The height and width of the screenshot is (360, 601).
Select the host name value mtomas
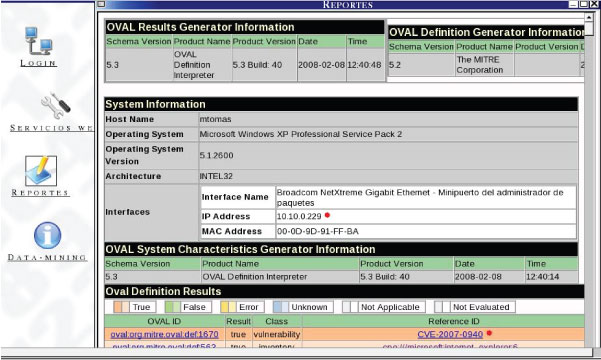[x=215, y=119]
